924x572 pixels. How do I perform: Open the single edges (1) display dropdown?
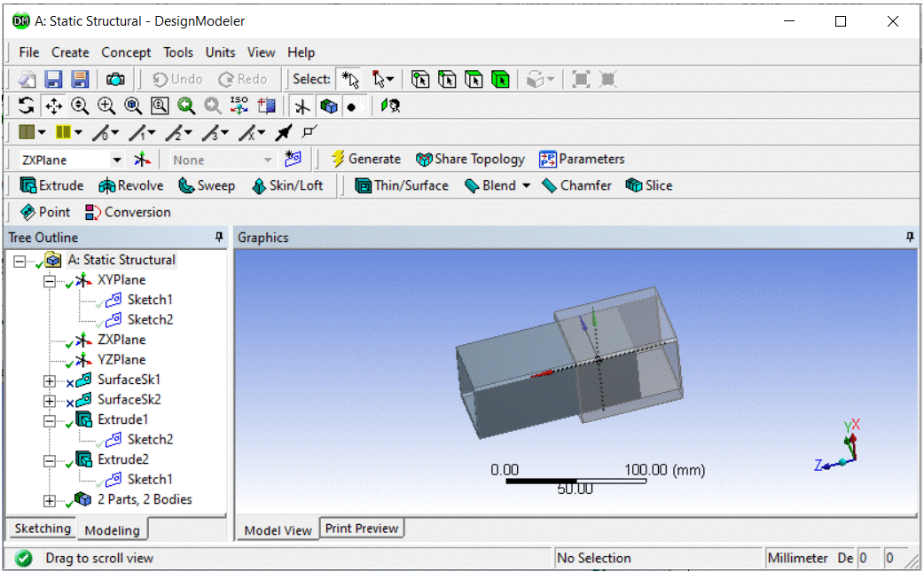tap(152, 132)
